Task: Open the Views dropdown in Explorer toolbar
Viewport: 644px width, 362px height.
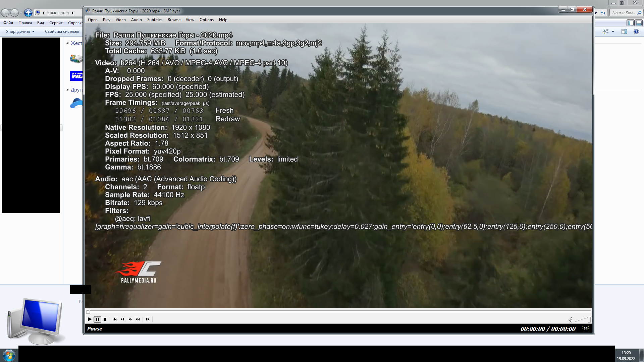Action: pos(608,31)
